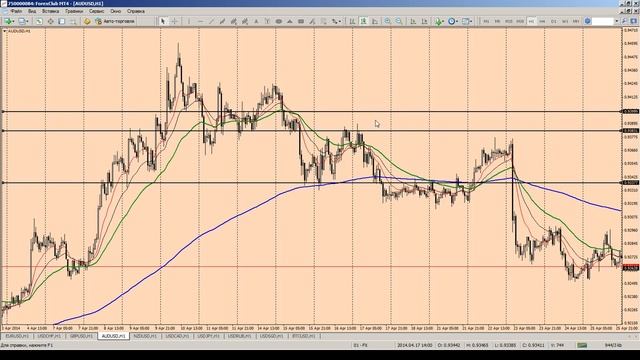The image size is (640, 360).
Task: Select the Equidistant Channel tool
Action: click(x=222, y=21)
